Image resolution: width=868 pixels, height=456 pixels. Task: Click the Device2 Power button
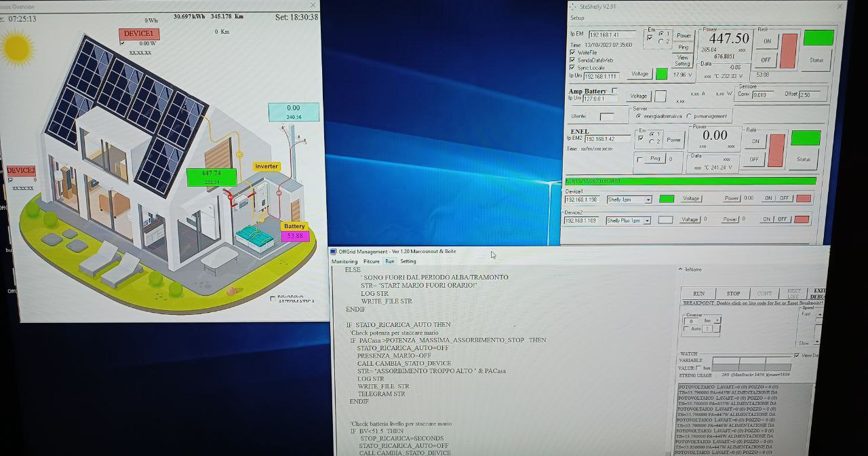(x=730, y=220)
